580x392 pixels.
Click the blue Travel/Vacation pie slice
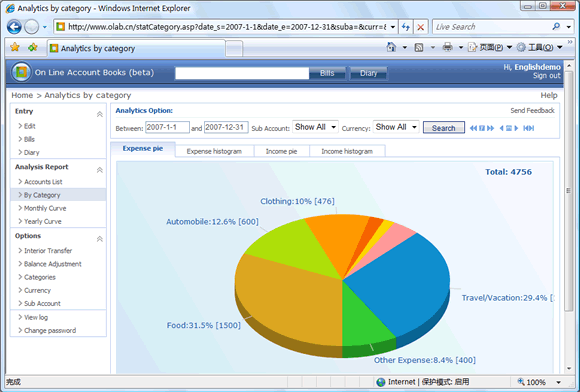(403, 281)
